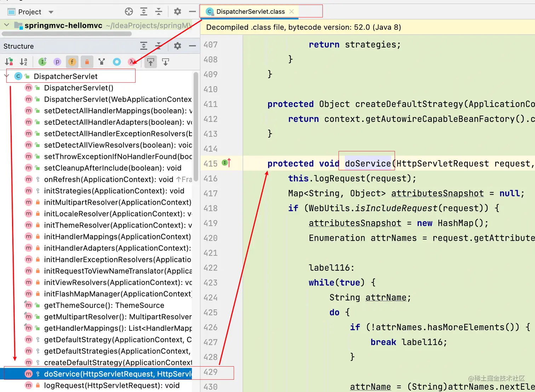Select createDefaultStrategy method in Structure

pos(118,362)
